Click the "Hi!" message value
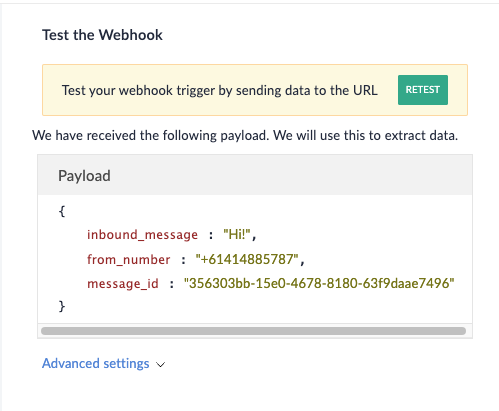Image resolution: width=499 pixels, height=411 pixels. [x=237, y=234]
